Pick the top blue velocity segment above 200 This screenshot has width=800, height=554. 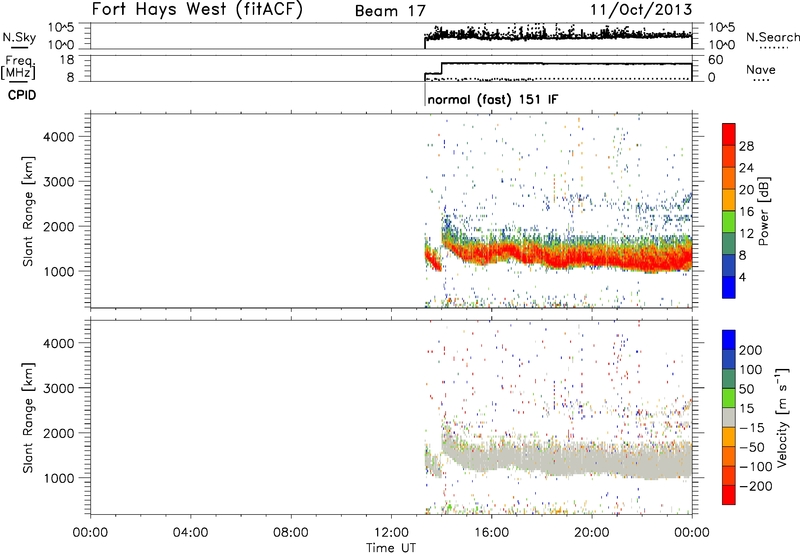coord(729,340)
